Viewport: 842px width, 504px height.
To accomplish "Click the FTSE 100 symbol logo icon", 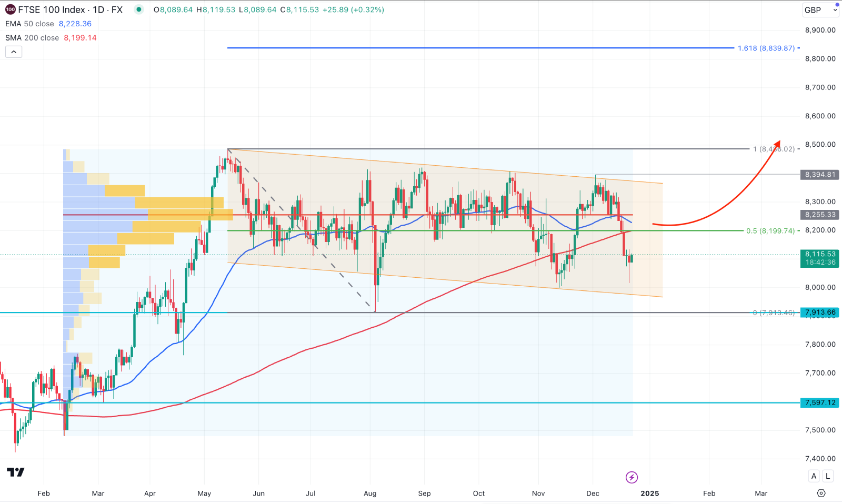I will pyautogui.click(x=11, y=9).
